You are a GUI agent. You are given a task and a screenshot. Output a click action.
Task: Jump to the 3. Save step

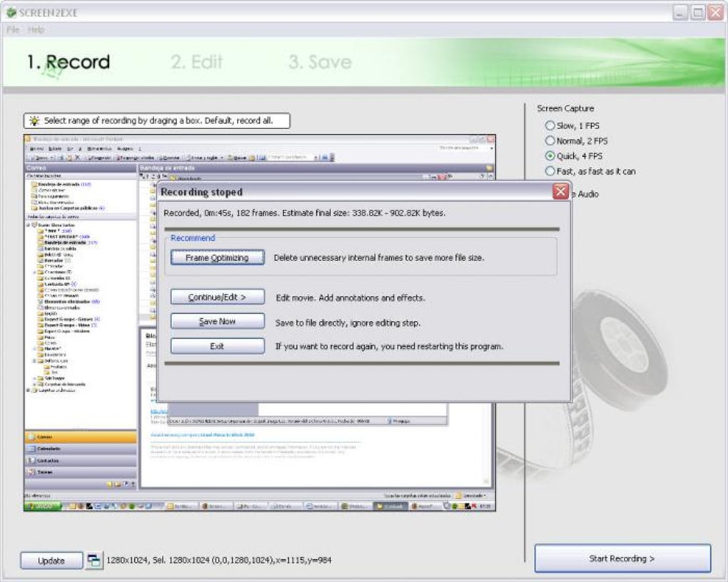[320, 62]
